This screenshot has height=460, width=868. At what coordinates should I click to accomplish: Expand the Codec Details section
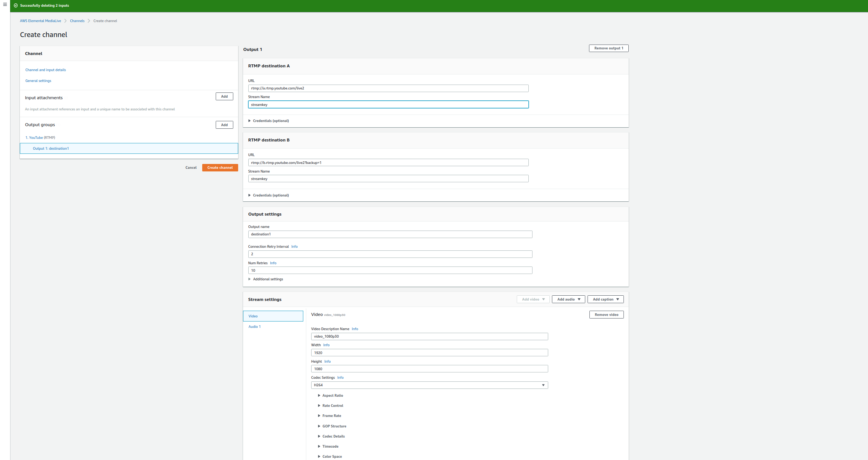coord(331,436)
